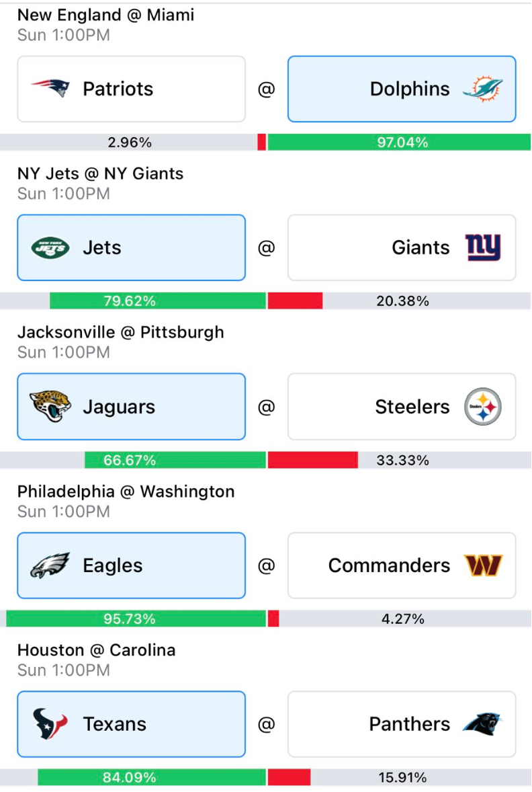Click the Dolphins team logo
The image size is (532, 792).
pyautogui.click(x=483, y=89)
